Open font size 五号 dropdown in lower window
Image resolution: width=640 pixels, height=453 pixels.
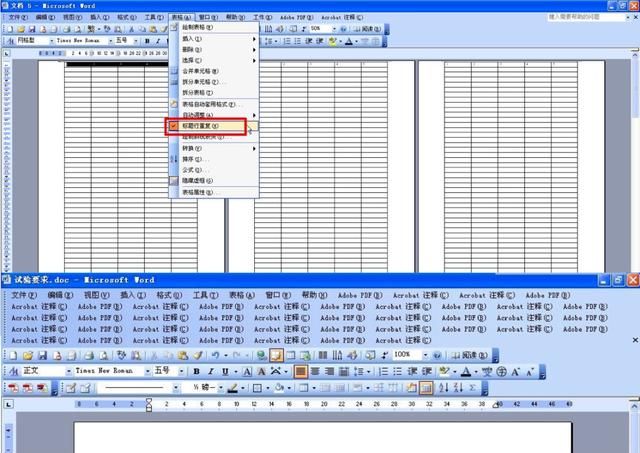tap(181, 371)
